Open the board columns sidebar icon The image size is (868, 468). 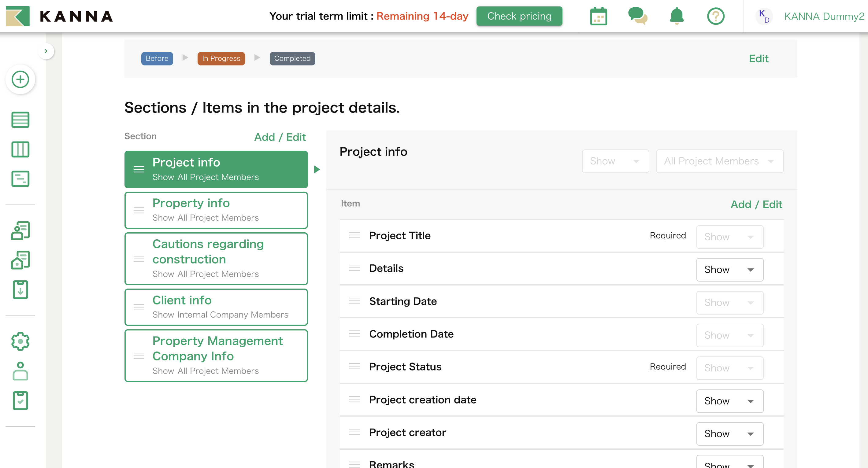(20, 149)
